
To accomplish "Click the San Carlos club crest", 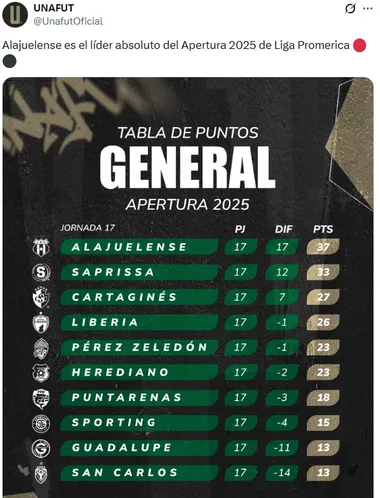I will pos(41,473).
